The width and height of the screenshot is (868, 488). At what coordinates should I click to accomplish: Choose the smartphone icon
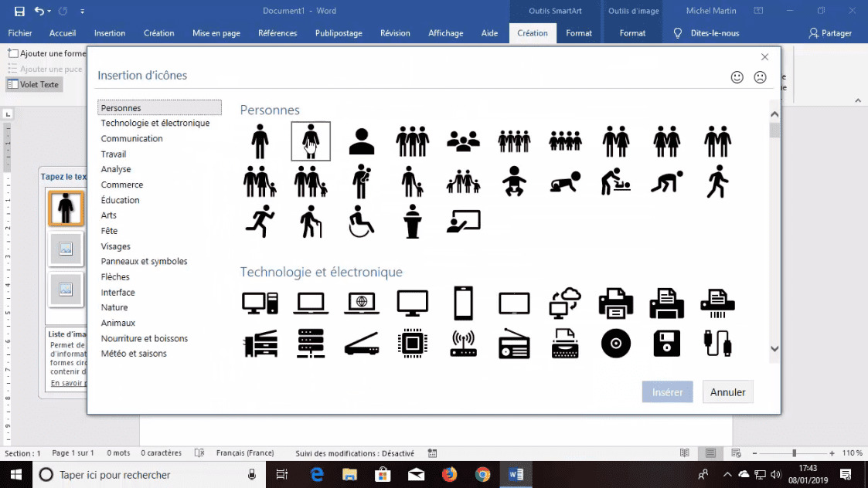tap(463, 303)
